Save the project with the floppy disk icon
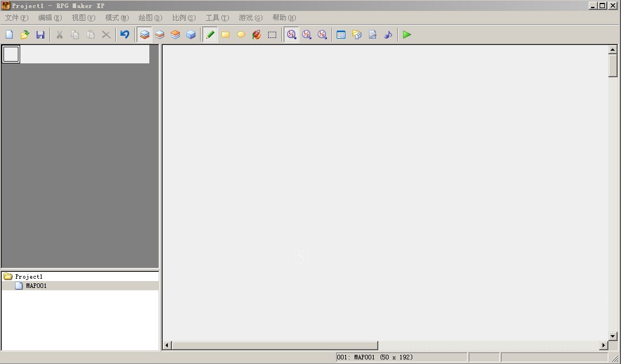This screenshot has height=364, width=621. [x=40, y=35]
